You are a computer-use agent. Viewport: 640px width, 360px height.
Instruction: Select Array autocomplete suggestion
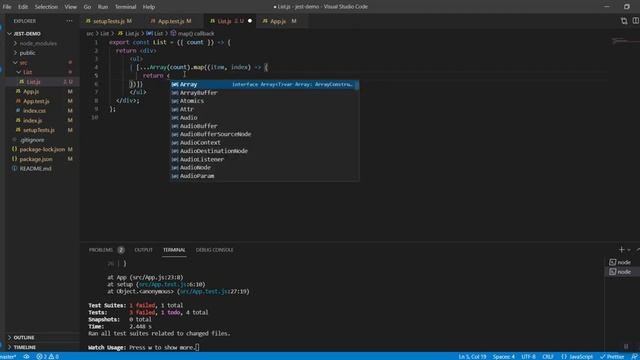tap(264, 84)
